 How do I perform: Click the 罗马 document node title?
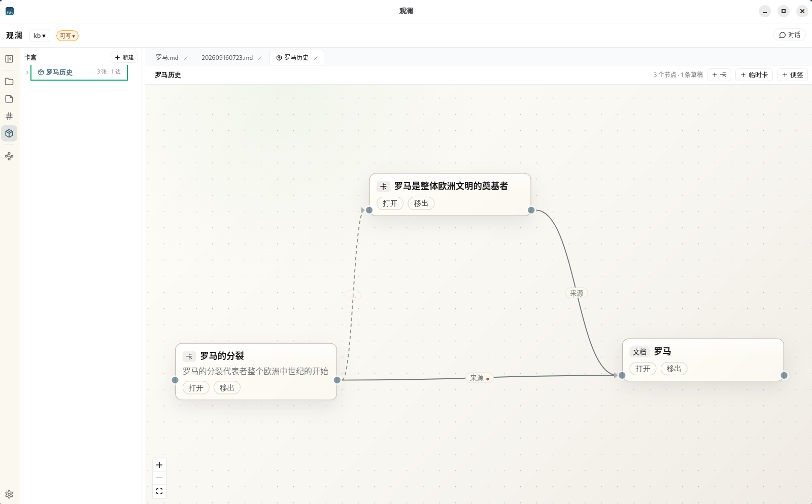pyautogui.click(x=662, y=351)
